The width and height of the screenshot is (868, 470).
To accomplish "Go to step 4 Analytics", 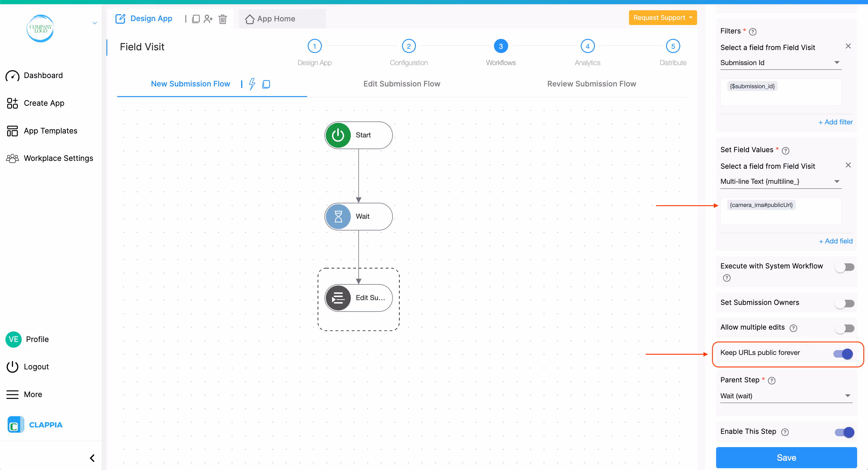I will pos(587,46).
